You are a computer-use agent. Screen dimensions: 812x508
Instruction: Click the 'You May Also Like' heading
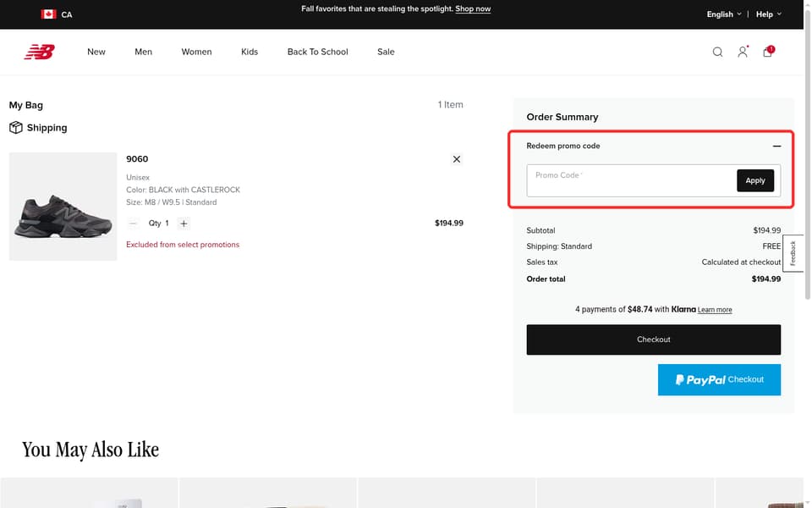pos(91,450)
